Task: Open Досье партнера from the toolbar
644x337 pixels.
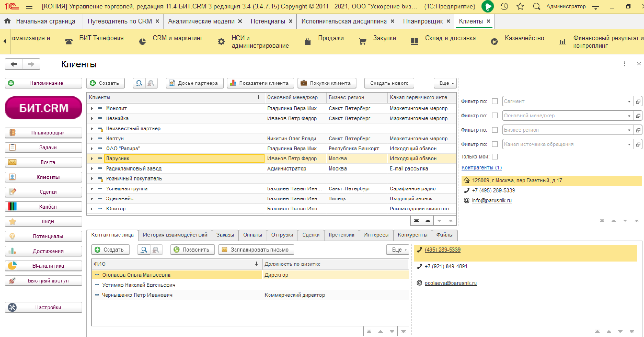Action: (194, 83)
